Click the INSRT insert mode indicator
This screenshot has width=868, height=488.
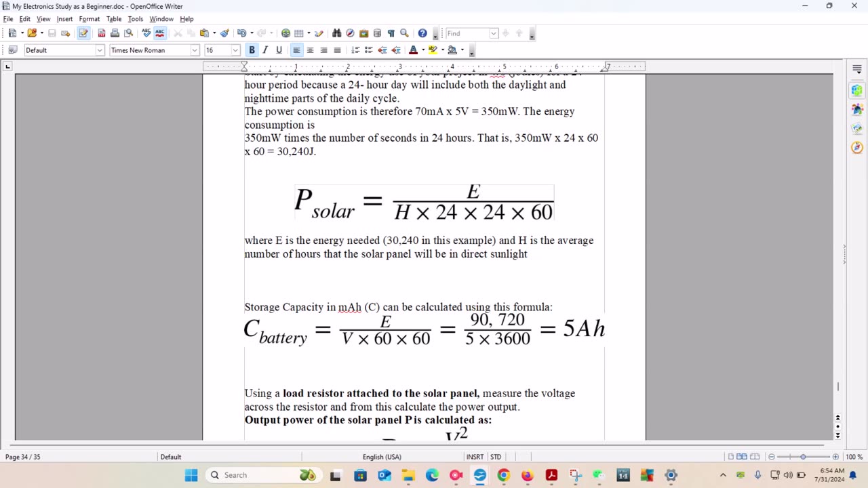click(475, 457)
